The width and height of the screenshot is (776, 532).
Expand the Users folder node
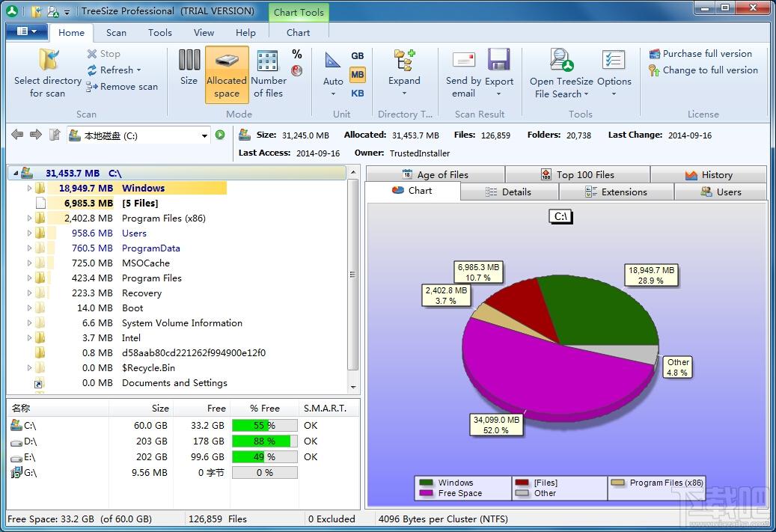29,233
